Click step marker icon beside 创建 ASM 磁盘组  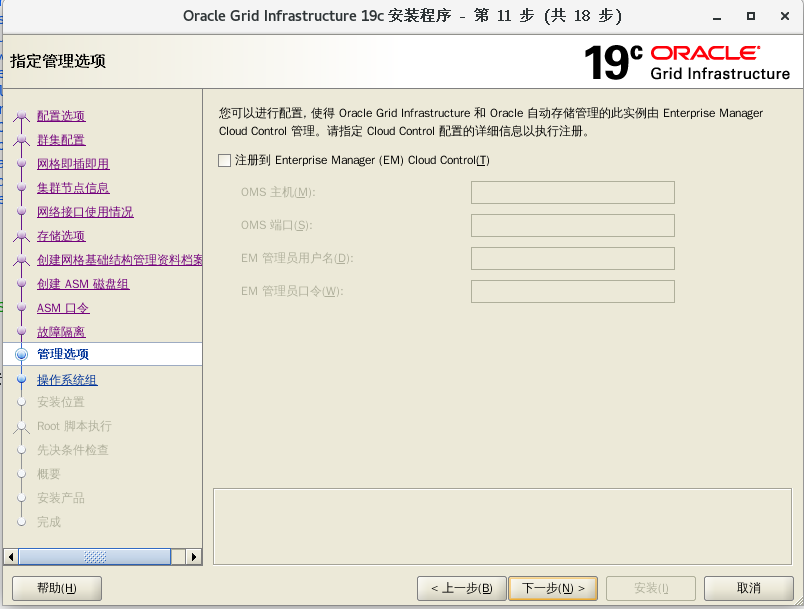click(22, 283)
